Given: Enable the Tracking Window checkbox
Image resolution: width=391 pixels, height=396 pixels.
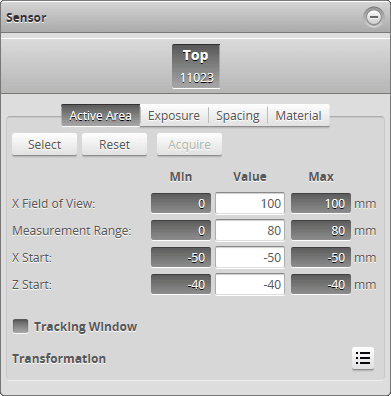Looking at the screenshot, I should click(x=20, y=326).
